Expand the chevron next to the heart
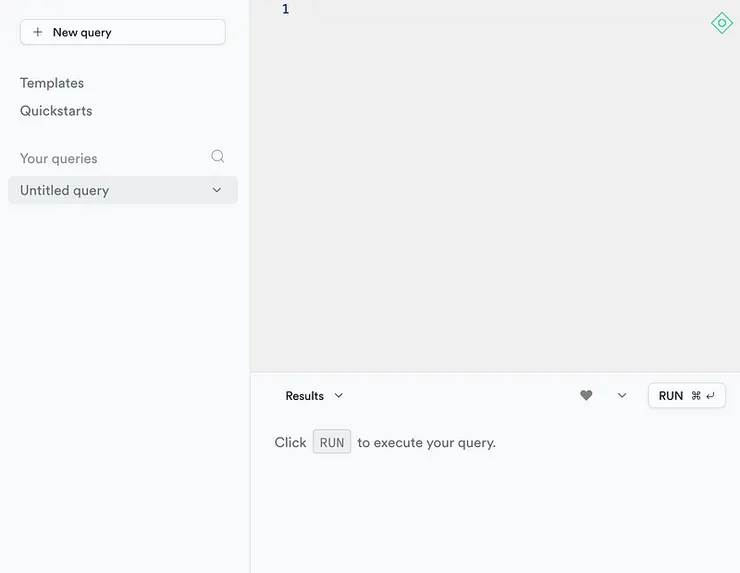Screen dimensions: 740x573 [x=622, y=396]
